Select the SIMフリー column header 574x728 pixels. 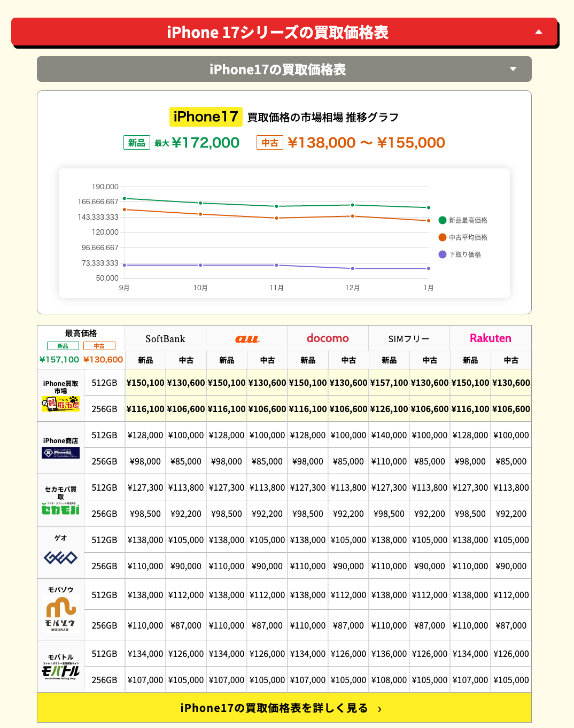point(409,339)
